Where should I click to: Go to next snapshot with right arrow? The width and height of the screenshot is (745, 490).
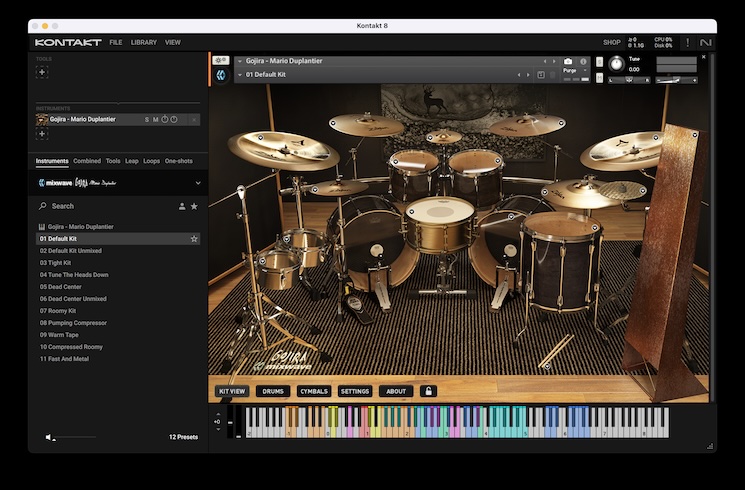(528, 75)
